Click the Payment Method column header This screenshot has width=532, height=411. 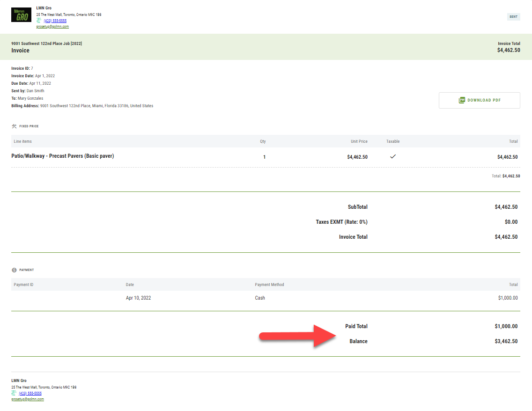coord(269,285)
